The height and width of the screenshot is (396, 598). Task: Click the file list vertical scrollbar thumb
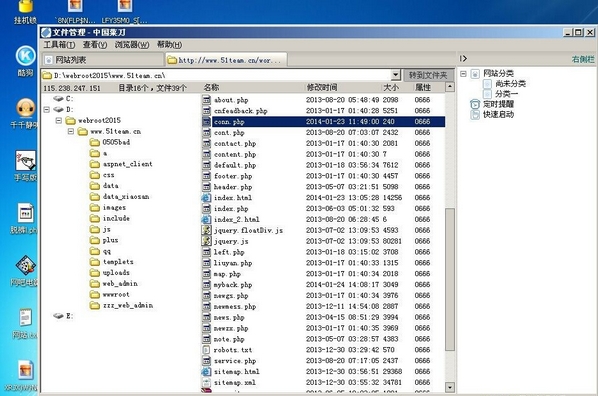tap(450, 279)
